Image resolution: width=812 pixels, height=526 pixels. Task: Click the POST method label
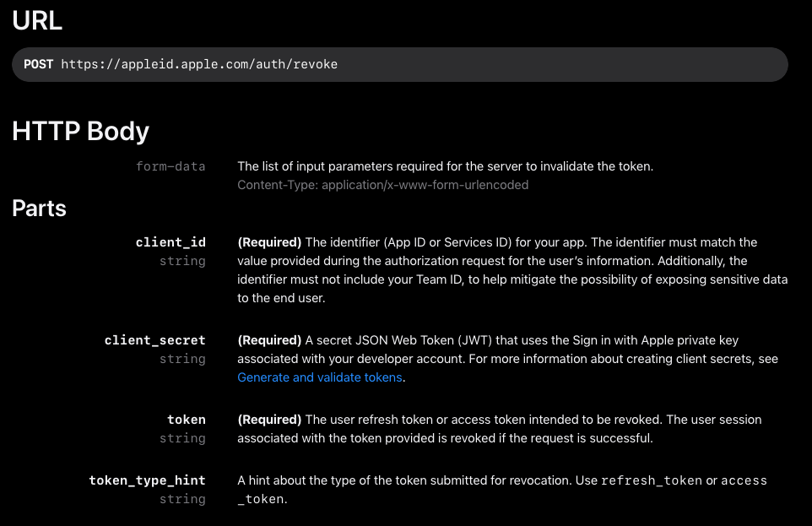coord(38,64)
